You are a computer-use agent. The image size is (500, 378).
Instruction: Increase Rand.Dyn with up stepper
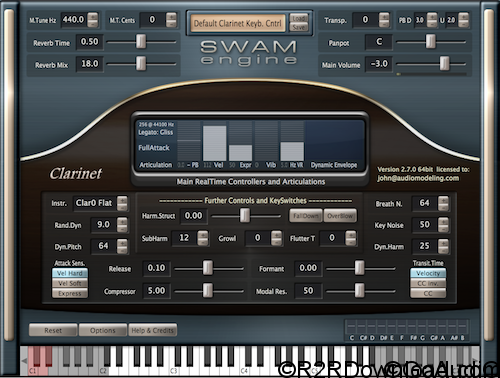tap(122, 221)
